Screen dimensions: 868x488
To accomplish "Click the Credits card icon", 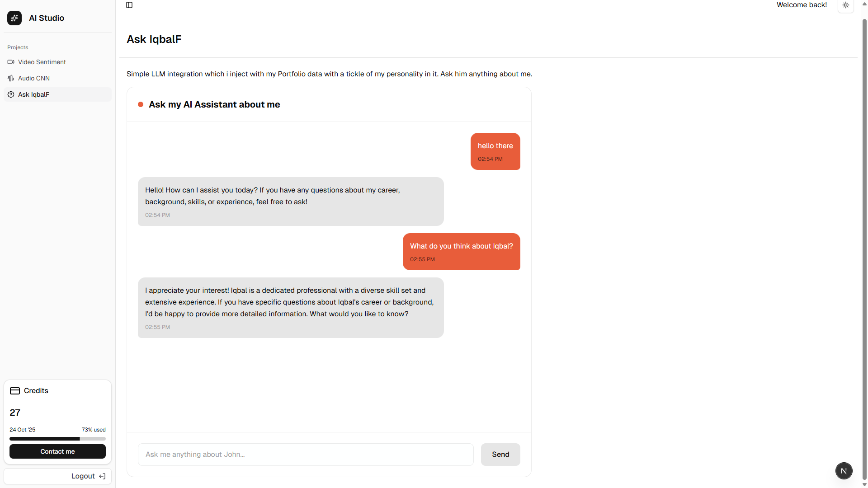I will click(15, 391).
